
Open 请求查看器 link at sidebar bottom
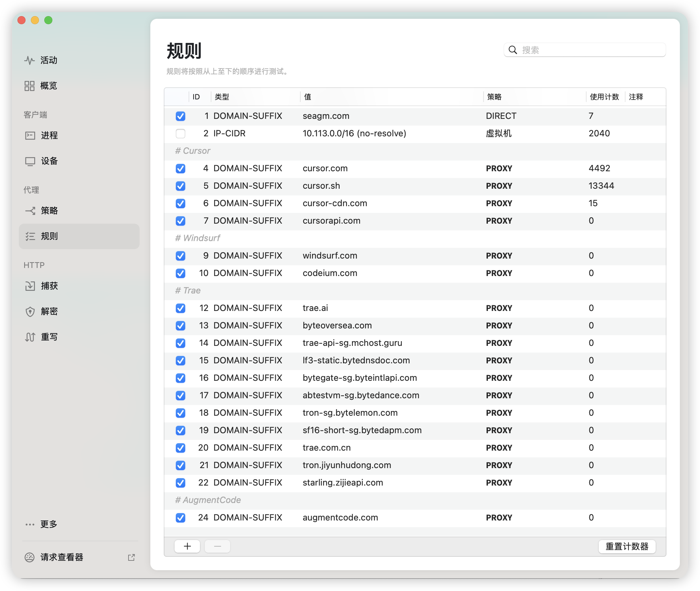pos(79,557)
